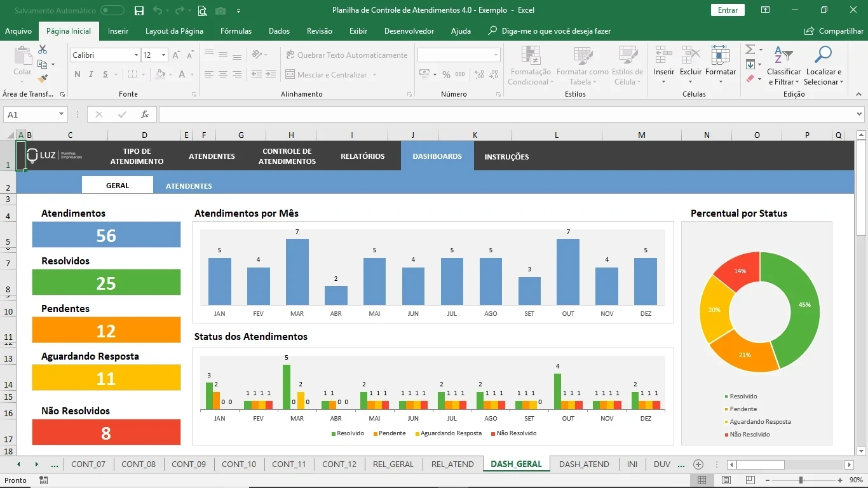Expand the font size dropdown
The image size is (868, 488).
[163, 55]
